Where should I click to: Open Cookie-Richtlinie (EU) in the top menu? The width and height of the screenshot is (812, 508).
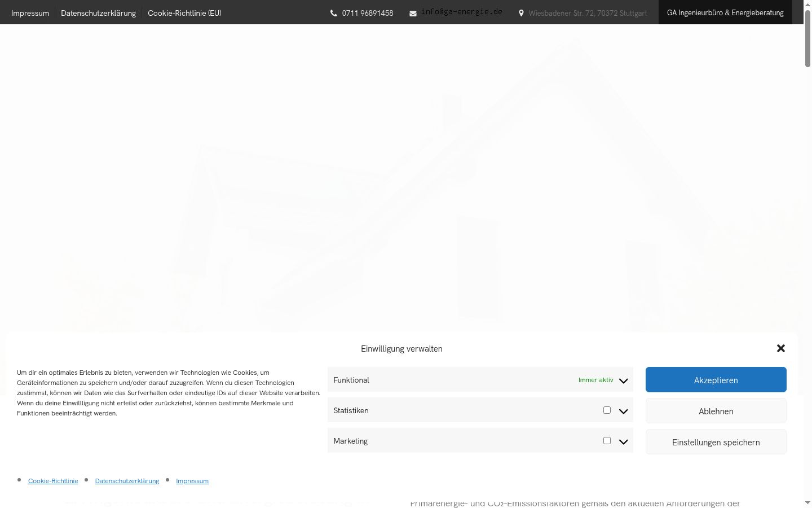pyautogui.click(x=184, y=13)
